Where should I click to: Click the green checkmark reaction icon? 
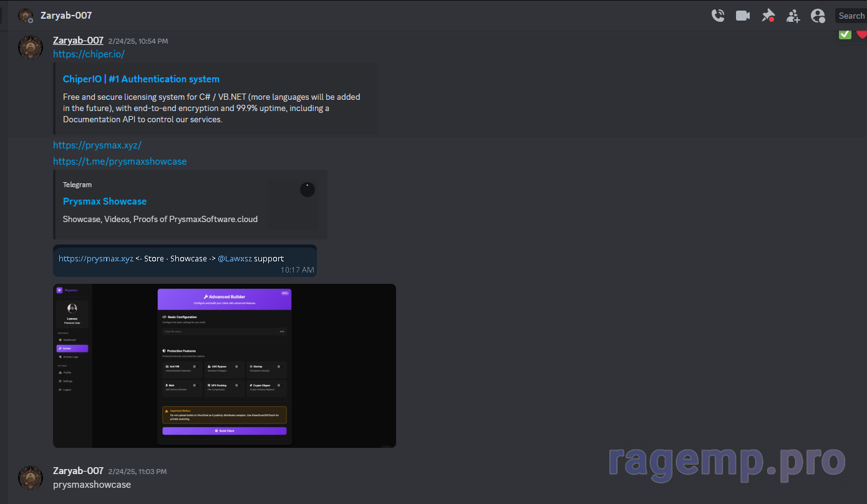845,34
